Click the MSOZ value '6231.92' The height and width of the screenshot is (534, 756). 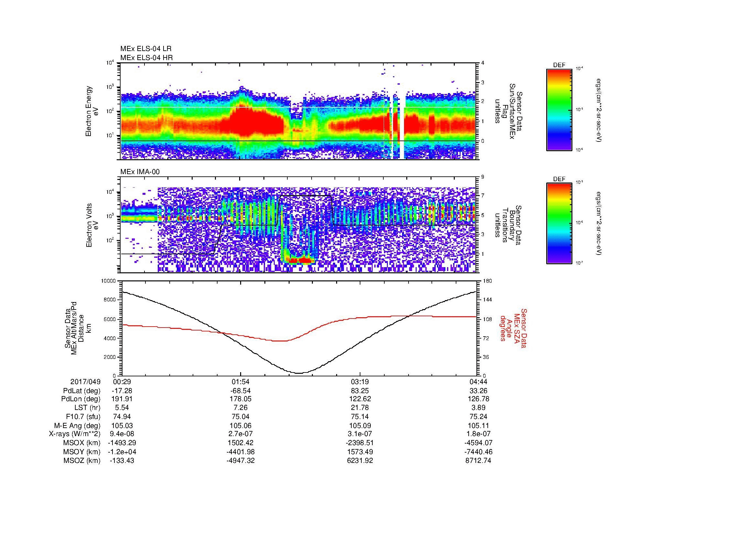click(360, 461)
